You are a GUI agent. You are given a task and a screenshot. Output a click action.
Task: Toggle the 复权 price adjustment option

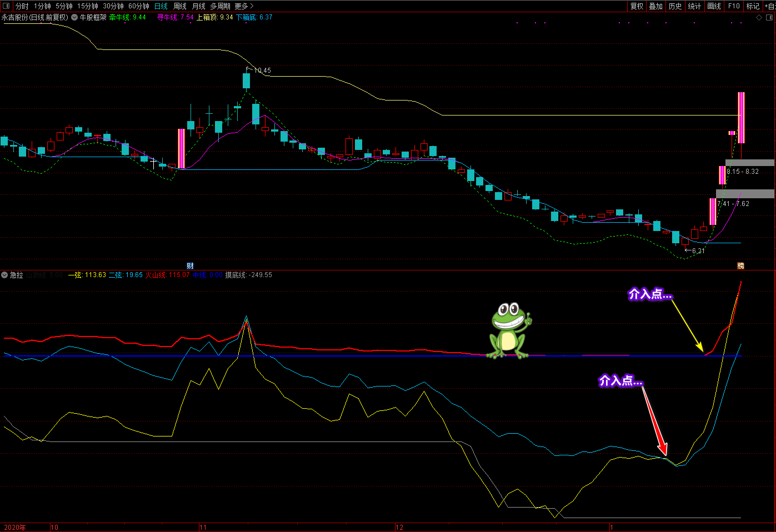tap(637, 6)
